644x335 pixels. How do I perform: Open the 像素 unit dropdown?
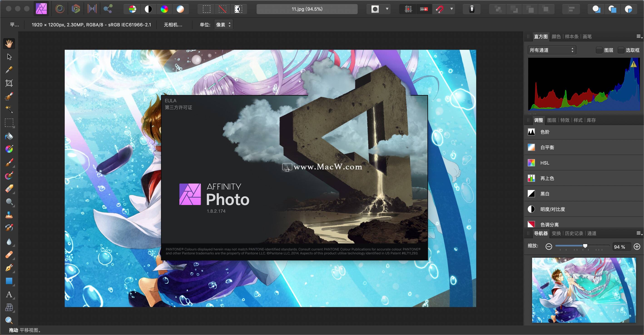coord(223,25)
